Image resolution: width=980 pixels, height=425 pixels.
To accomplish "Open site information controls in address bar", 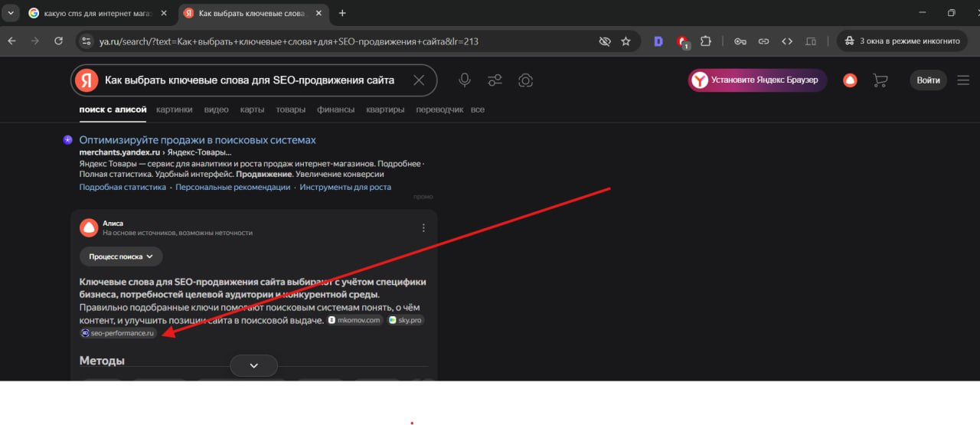I will pyautogui.click(x=86, y=41).
